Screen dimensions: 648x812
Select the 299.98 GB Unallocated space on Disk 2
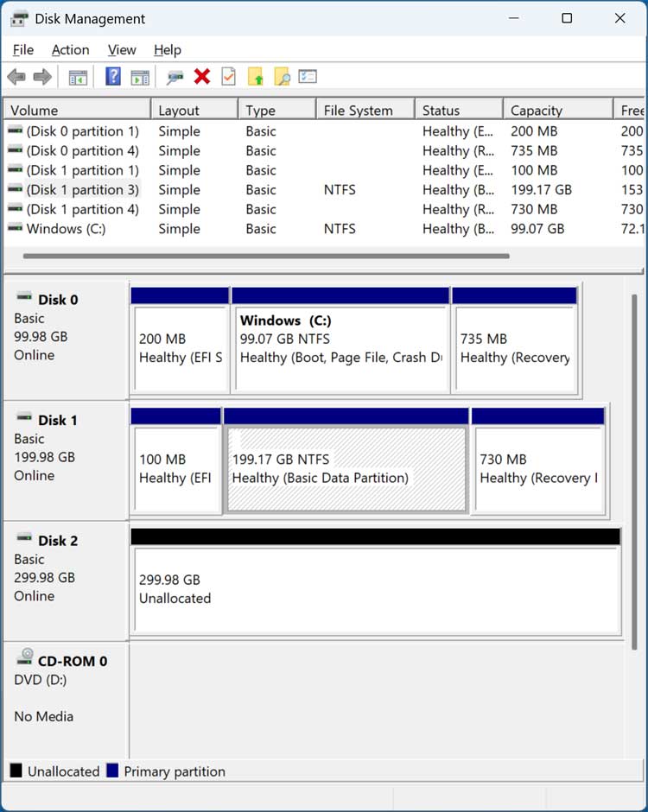pyautogui.click(x=376, y=581)
